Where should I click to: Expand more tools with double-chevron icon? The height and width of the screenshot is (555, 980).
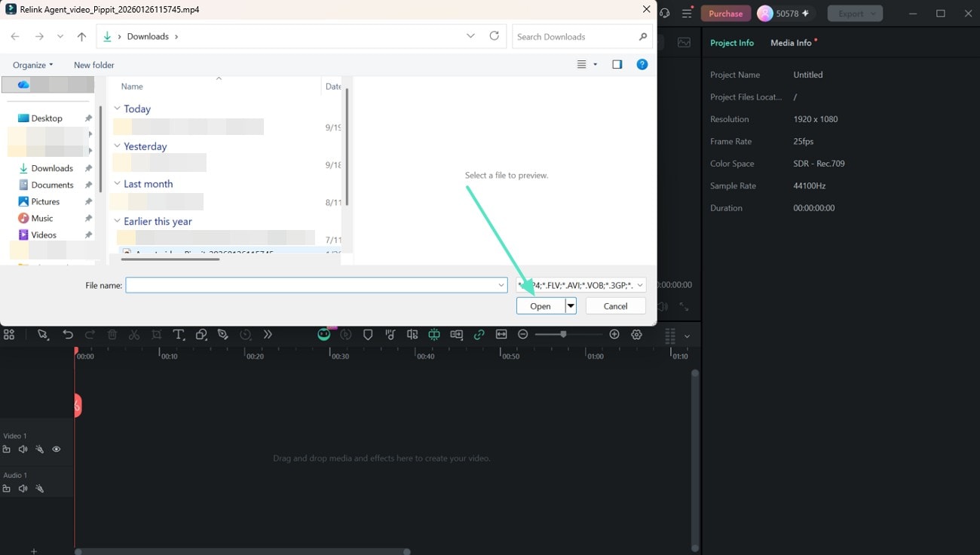268,335
